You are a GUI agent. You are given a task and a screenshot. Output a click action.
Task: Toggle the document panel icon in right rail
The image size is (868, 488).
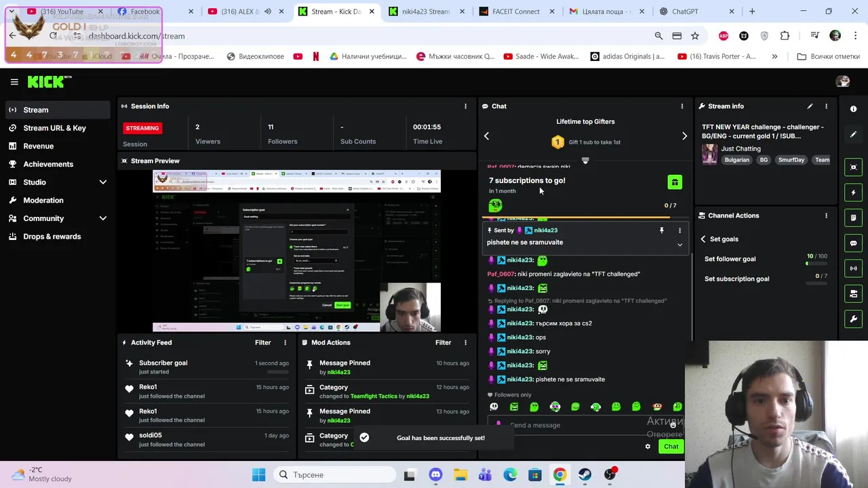coord(853,218)
